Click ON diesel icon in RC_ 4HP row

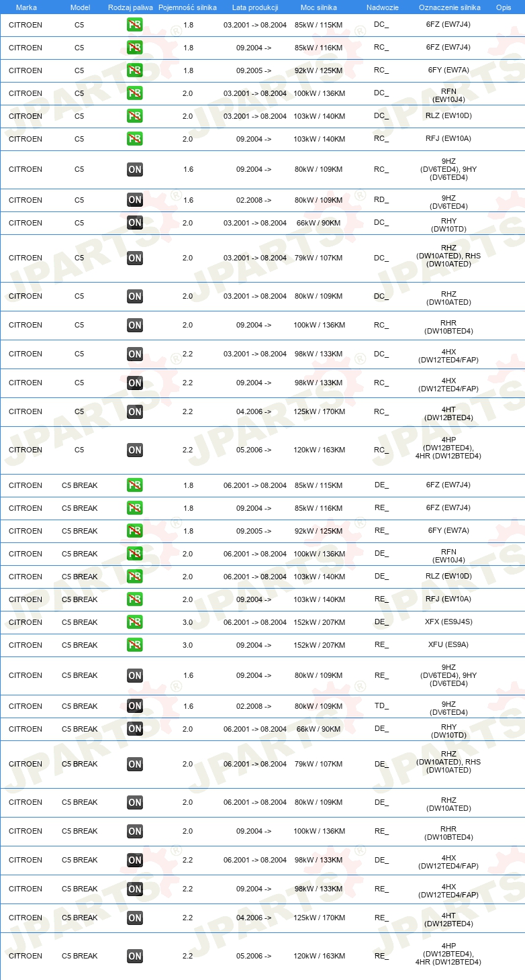click(135, 450)
